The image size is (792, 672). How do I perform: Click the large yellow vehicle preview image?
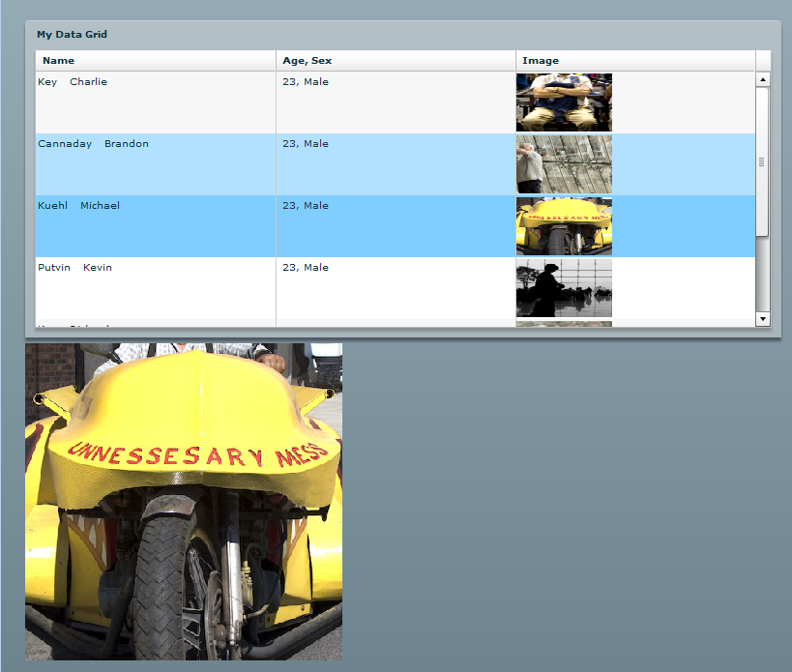pyautogui.click(x=184, y=502)
